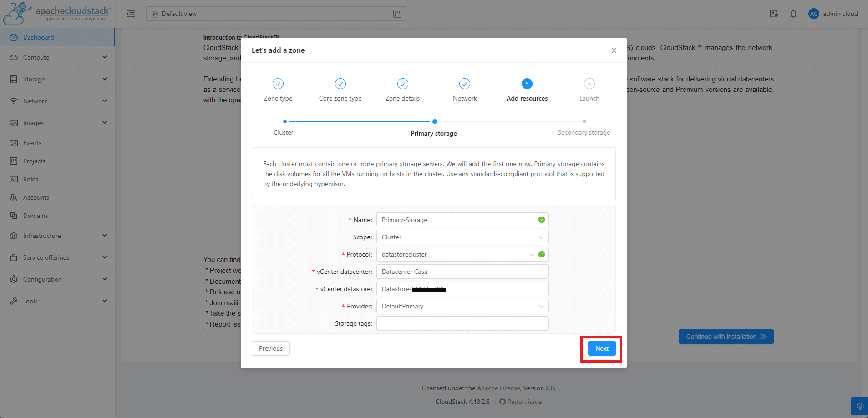Open Events in sidebar

57,143
